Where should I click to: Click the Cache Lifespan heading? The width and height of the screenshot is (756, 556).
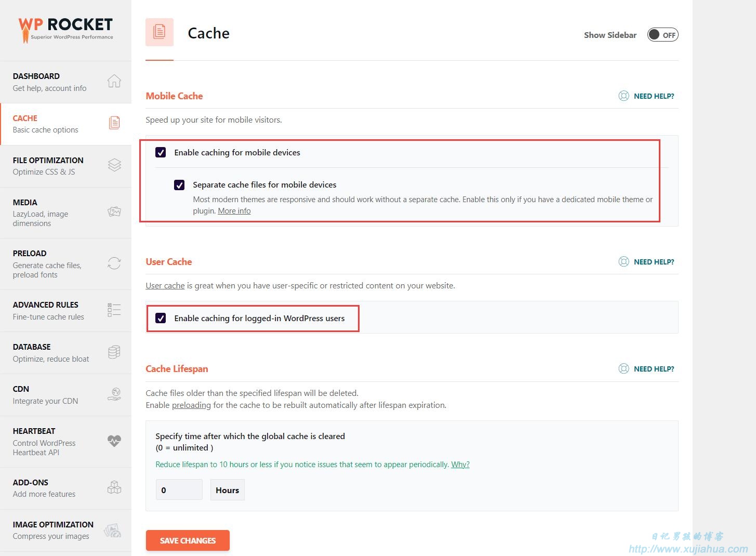click(x=177, y=369)
